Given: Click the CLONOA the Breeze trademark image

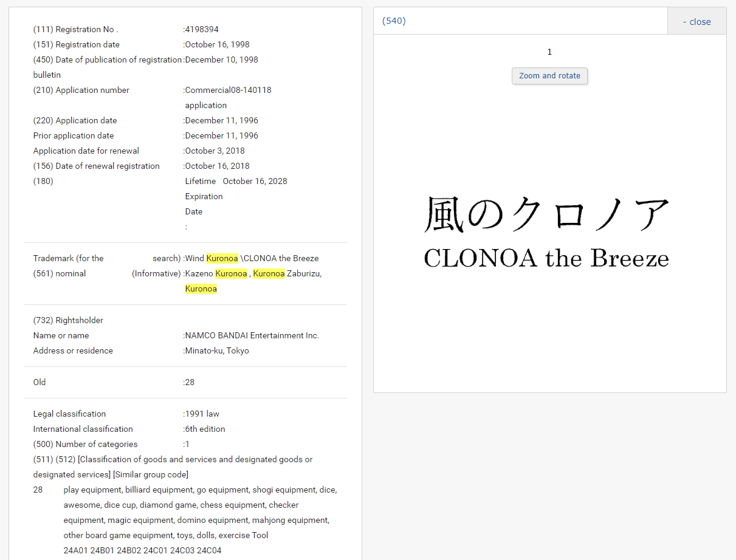Looking at the screenshot, I should [x=546, y=232].
